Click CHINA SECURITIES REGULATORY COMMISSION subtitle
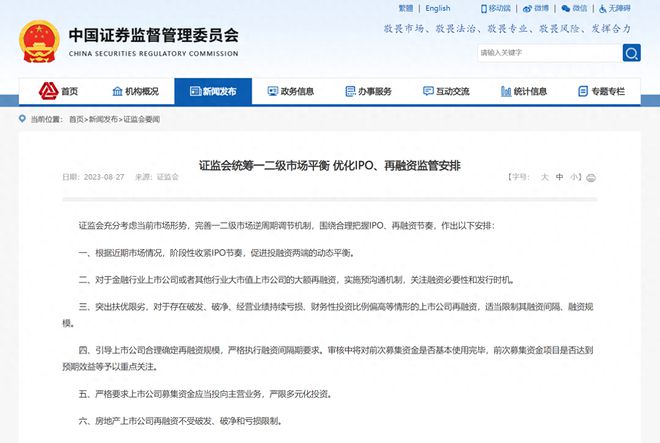Image resolution: width=660 pixels, height=443 pixels. [154, 54]
